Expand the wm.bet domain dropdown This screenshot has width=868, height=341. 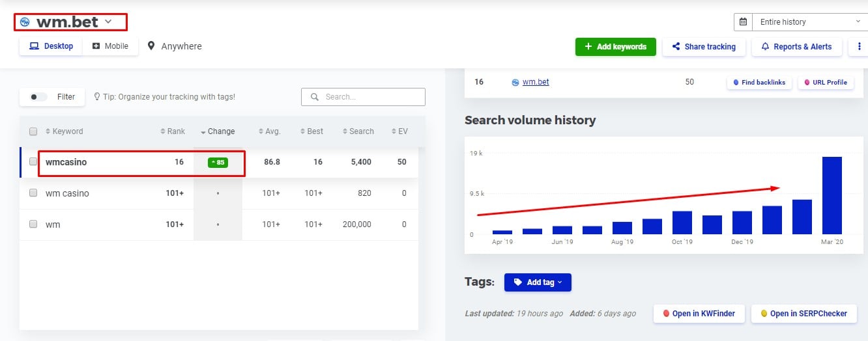click(108, 21)
